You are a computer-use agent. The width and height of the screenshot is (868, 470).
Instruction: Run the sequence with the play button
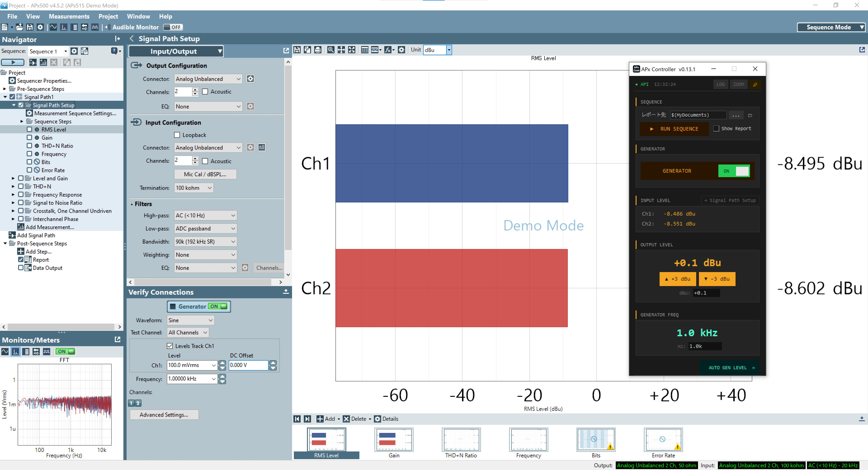13,62
